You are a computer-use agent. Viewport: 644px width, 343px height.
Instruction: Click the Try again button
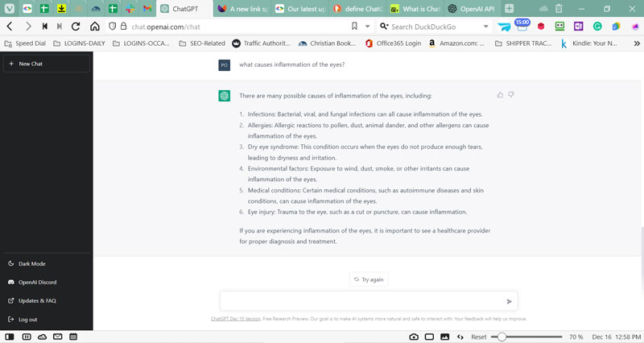pos(369,279)
